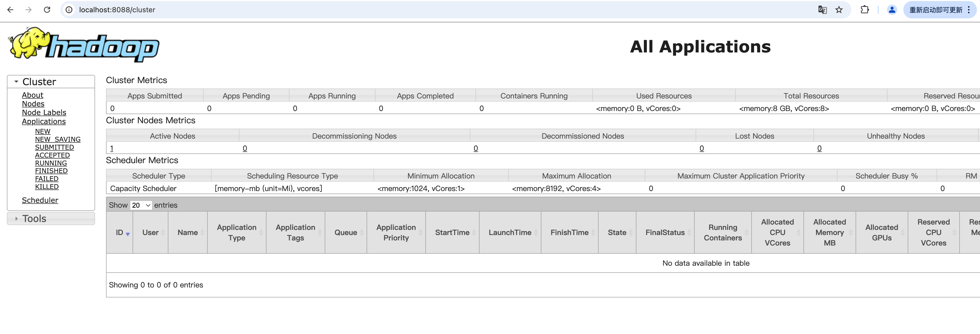Click the active node count link '1'

[x=111, y=148]
